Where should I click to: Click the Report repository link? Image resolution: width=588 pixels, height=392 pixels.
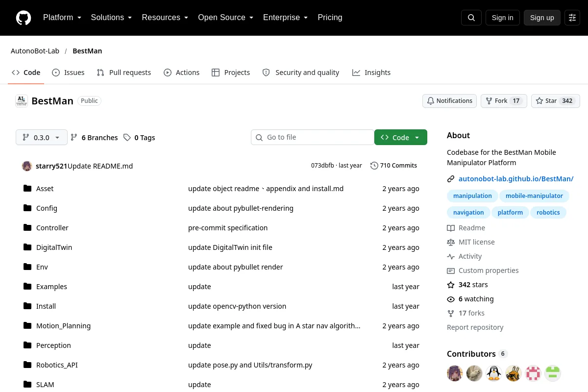point(475,327)
